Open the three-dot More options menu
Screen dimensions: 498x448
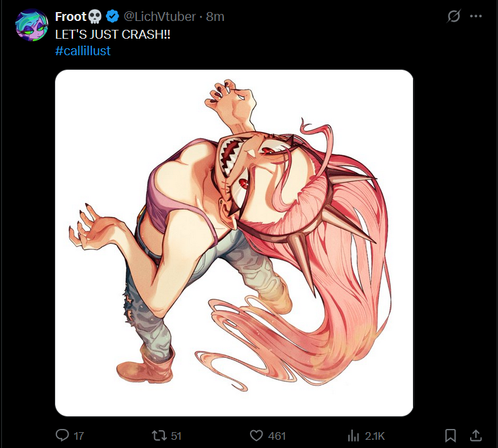pyautogui.click(x=476, y=16)
